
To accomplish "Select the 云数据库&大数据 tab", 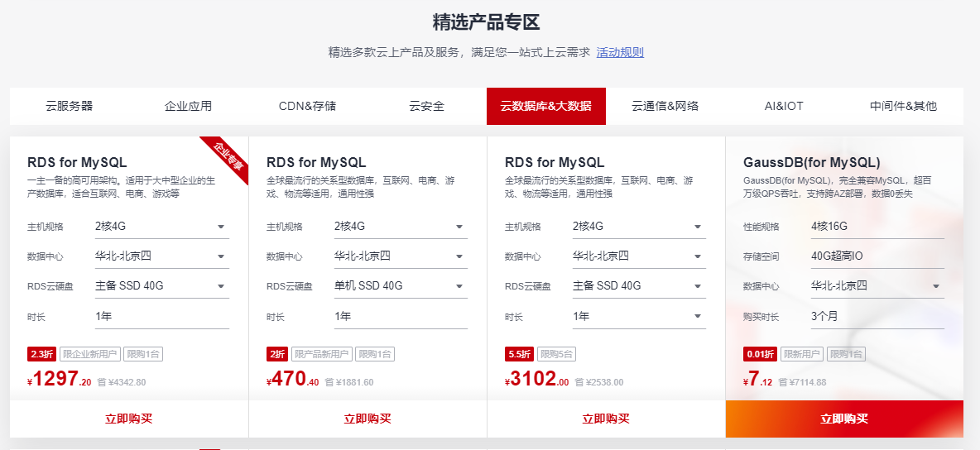I will point(545,106).
